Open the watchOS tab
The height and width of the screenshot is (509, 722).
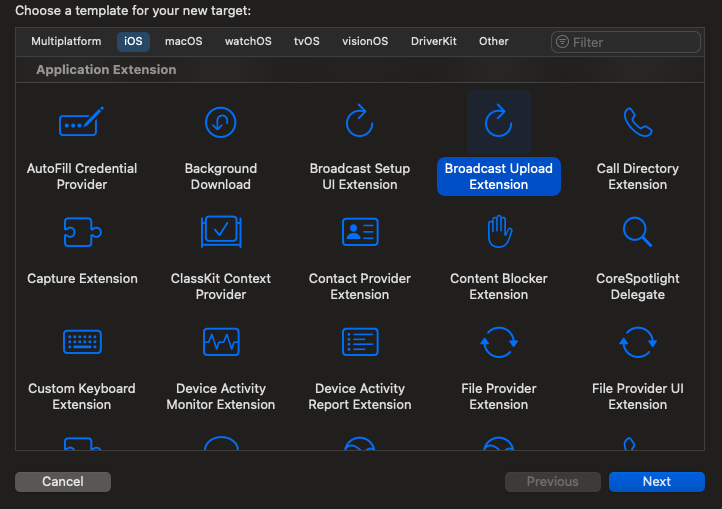click(x=248, y=41)
